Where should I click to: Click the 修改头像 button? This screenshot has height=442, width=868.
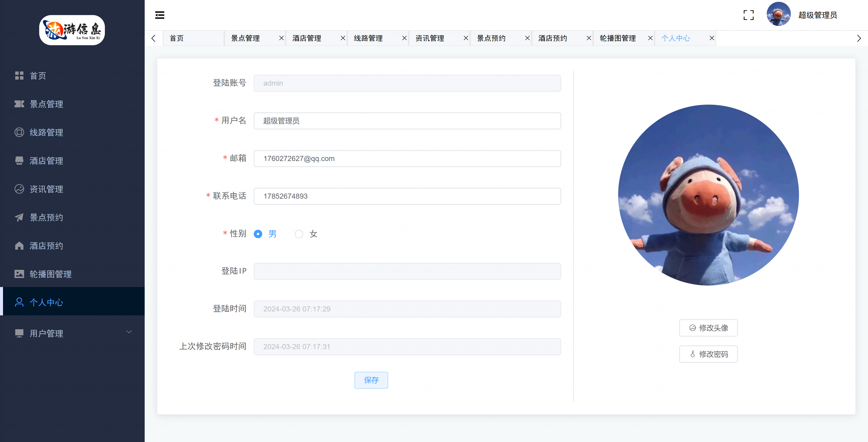pyautogui.click(x=708, y=328)
